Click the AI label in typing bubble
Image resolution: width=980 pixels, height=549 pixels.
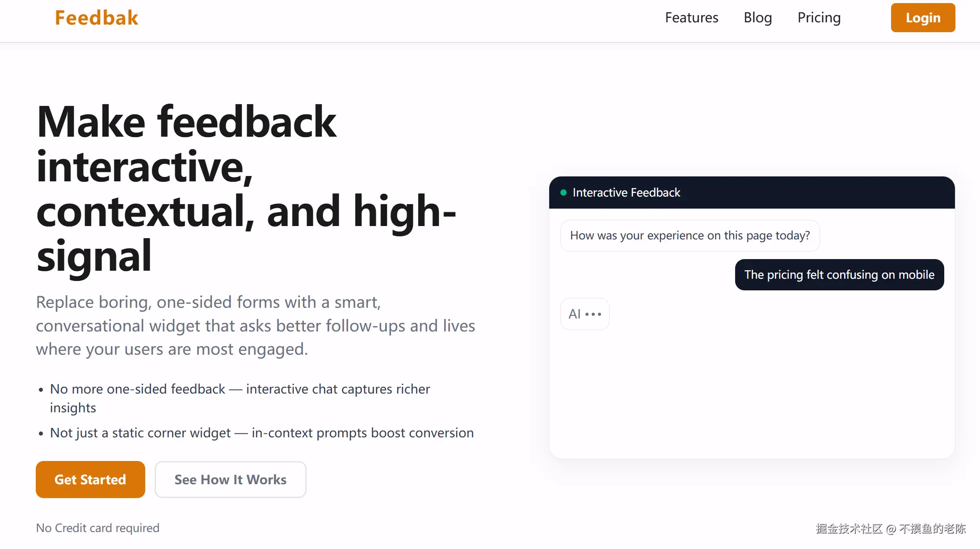[574, 314]
